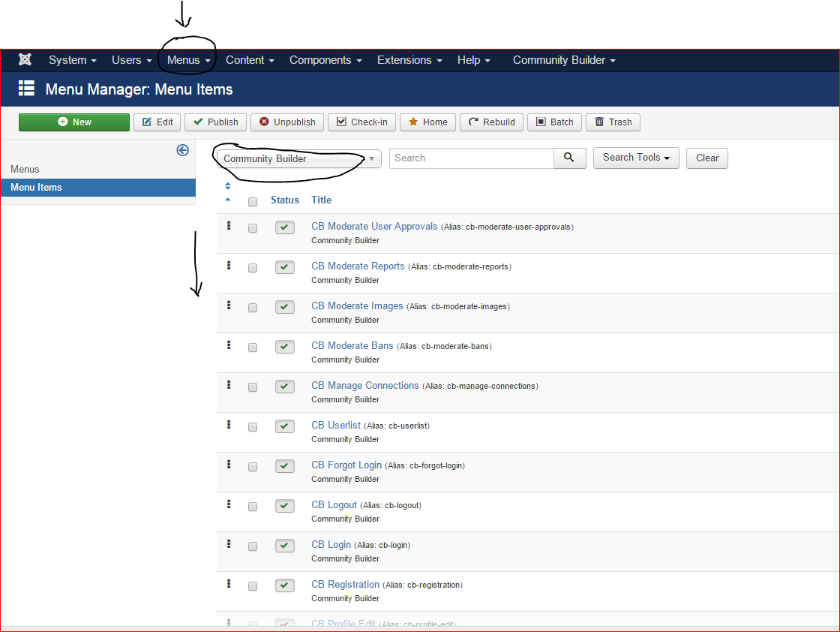Image resolution: width=840 pixels, height=632 pixels.
Task: Click drag handle of CB Manage Connections row
Action: tap(229, 384)
